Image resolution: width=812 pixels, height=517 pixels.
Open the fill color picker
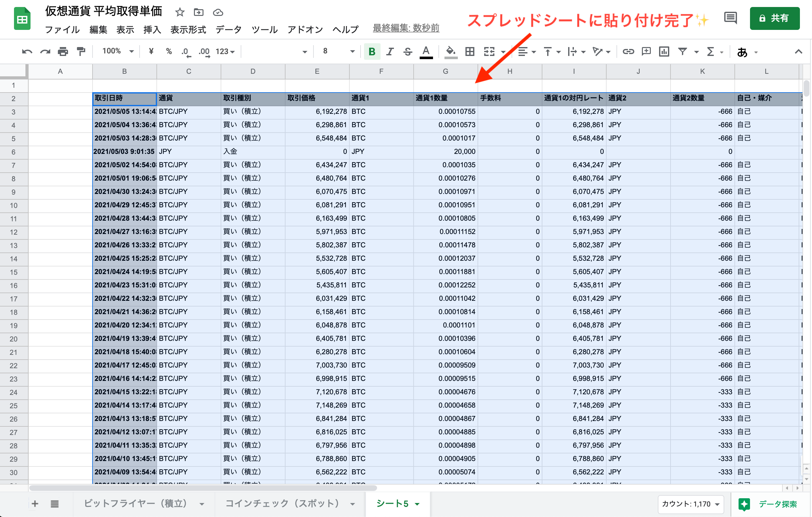click(x=451, y=52)
